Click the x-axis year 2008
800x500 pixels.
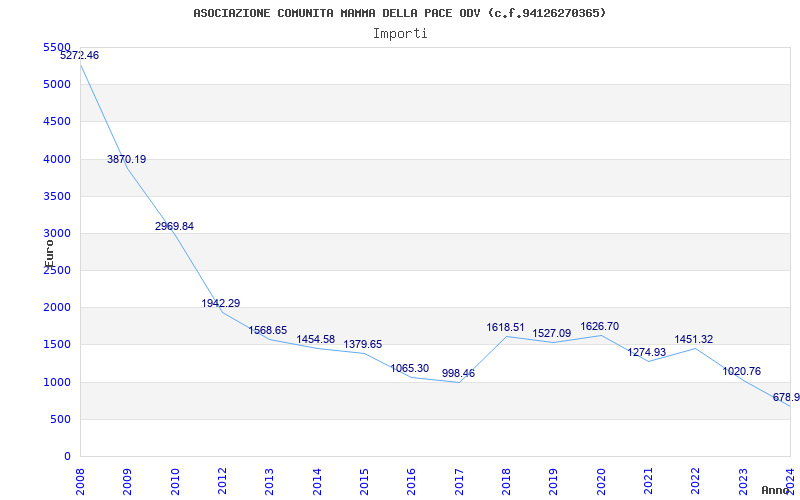[80, 482]
